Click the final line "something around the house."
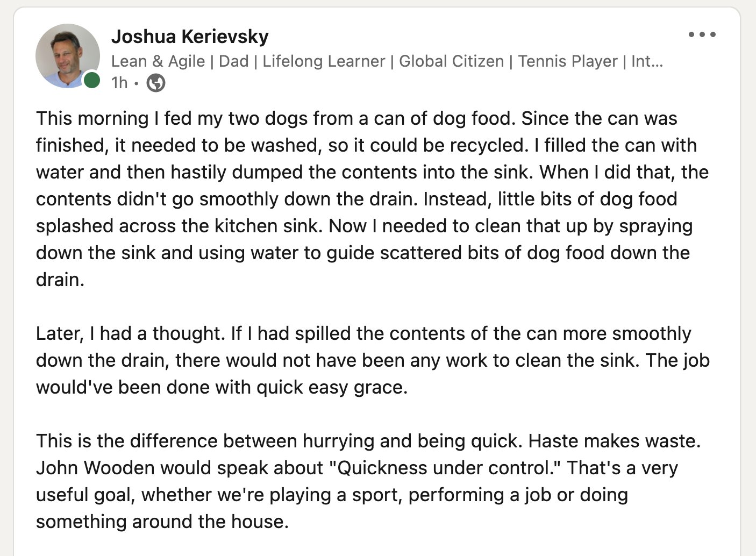 162,522
